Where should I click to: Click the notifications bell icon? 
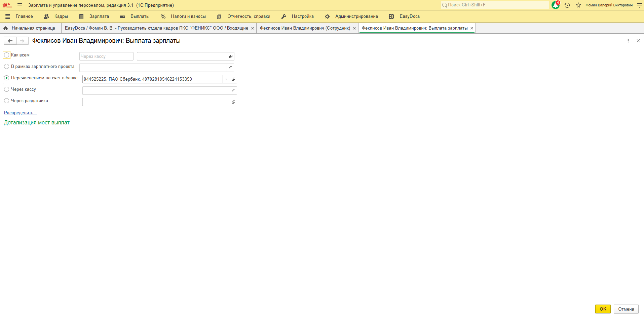(555, 5)
